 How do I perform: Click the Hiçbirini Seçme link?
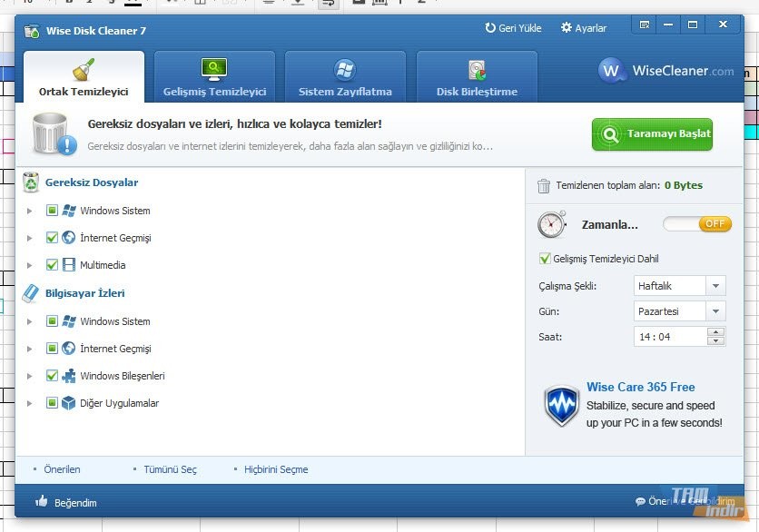coord(276,469)
